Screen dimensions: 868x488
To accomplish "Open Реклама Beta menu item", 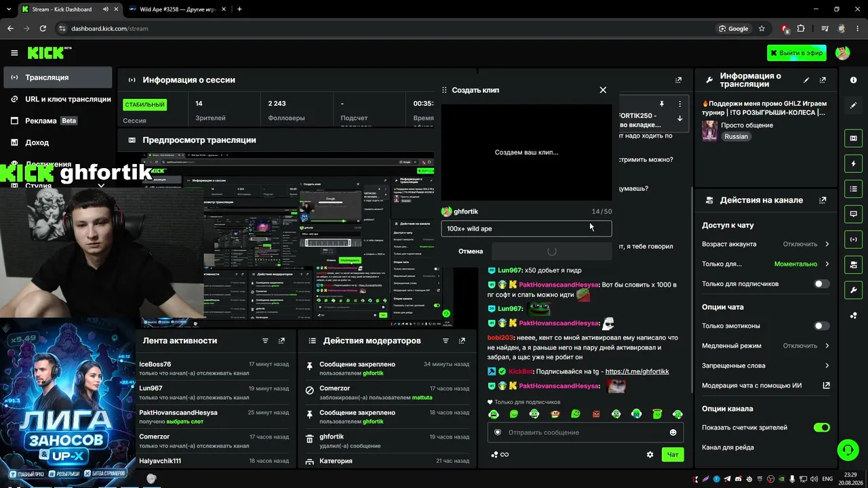I will point(58,121).
